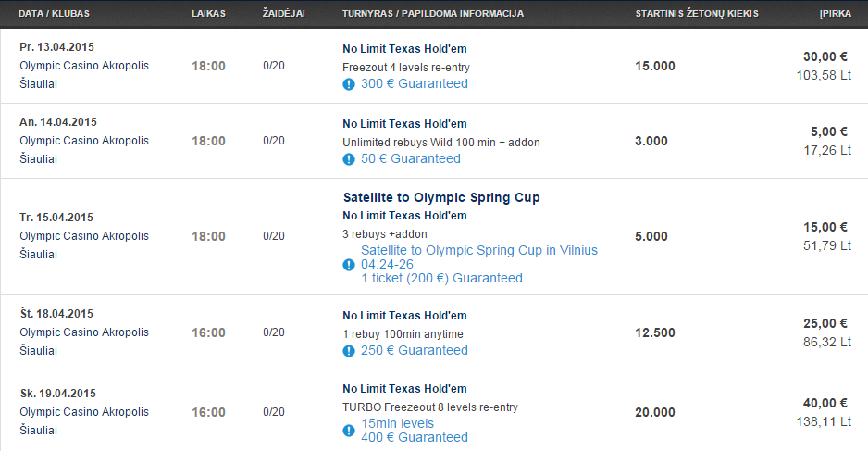
Task: Click the 12.500 starting chips value
Action: tap(655, 333)
